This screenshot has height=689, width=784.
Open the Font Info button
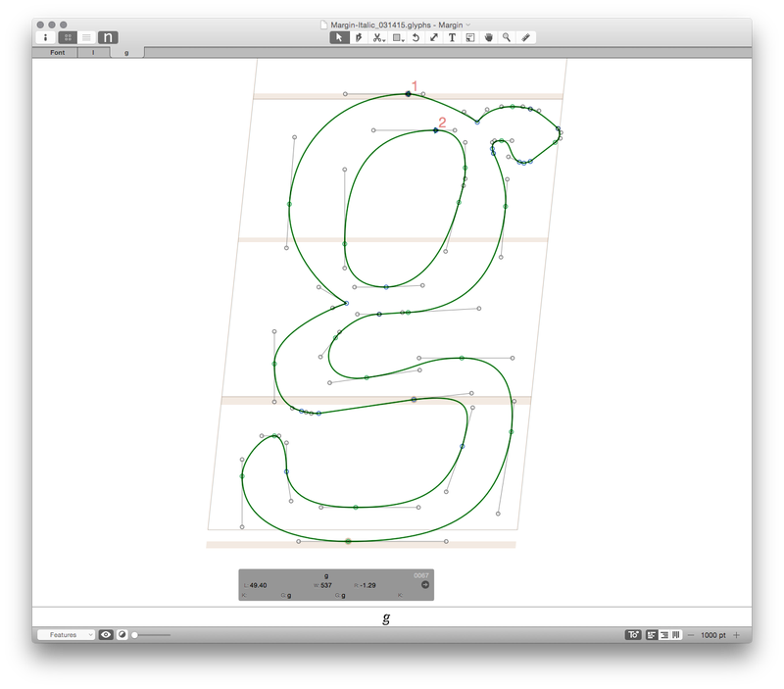[45, 37]
